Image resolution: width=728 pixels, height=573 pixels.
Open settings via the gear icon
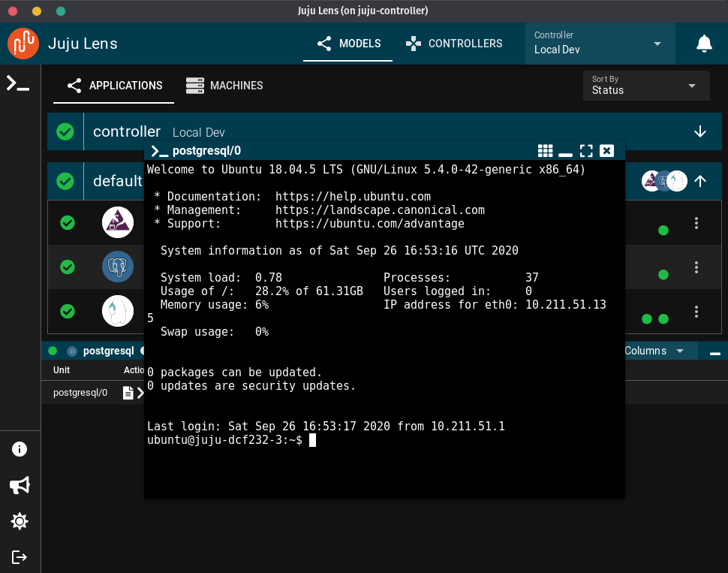click(20, 521)
